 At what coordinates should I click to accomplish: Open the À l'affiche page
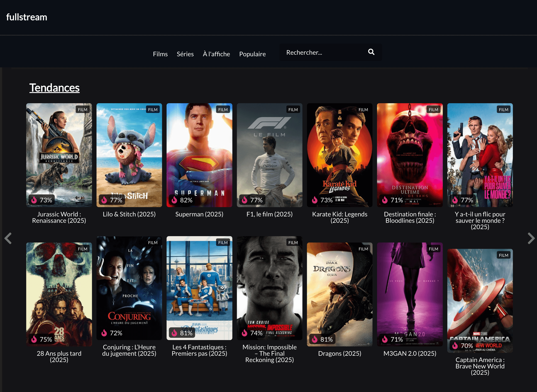tap(216, 54)
